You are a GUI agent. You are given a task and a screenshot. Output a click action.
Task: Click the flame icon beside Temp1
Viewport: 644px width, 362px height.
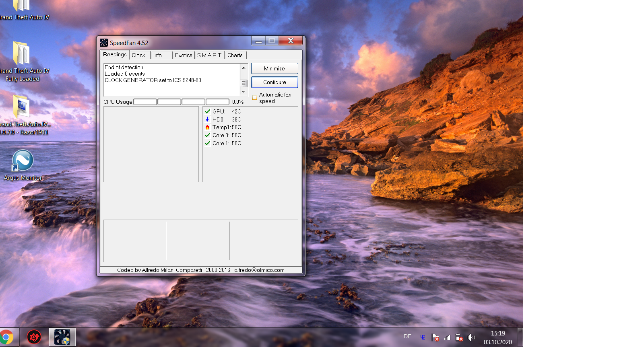(207, 127)
